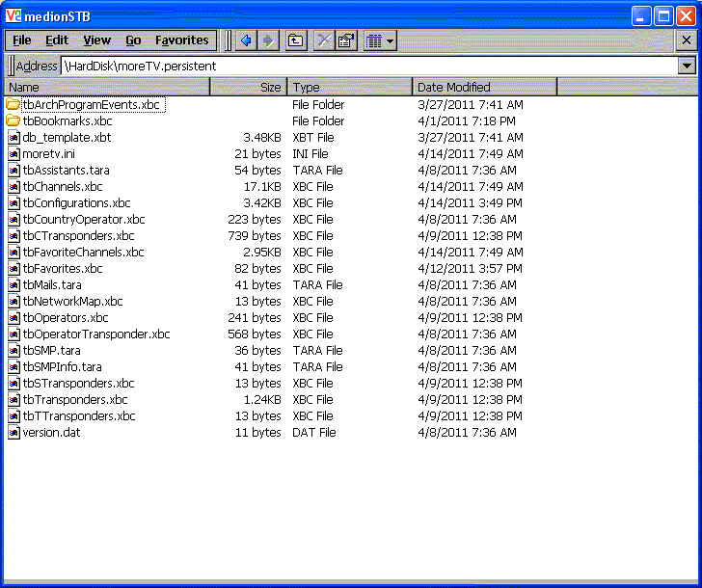Viewport: 702px width, 588px height.
Task: Click the Address path input field
Action: 369,67
